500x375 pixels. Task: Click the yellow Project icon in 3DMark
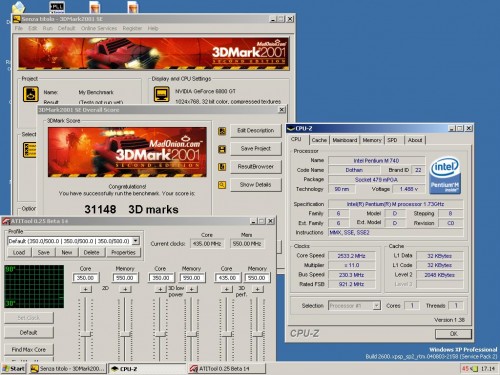coord(31,94)
